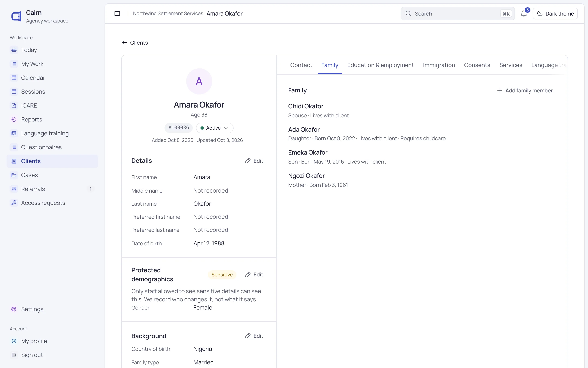Click the Sign out icon
This screenshot has width=588, height=368.
[x=14, y=355]
